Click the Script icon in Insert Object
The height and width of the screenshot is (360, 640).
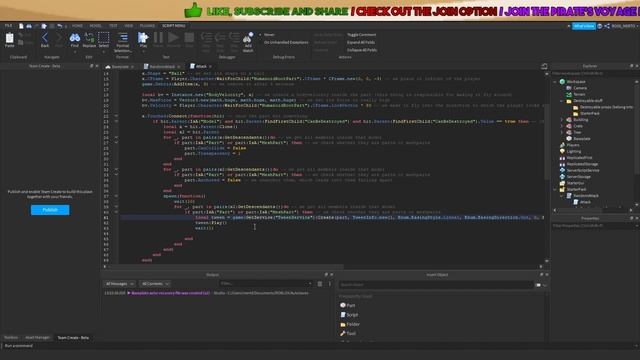pos(343,315)
